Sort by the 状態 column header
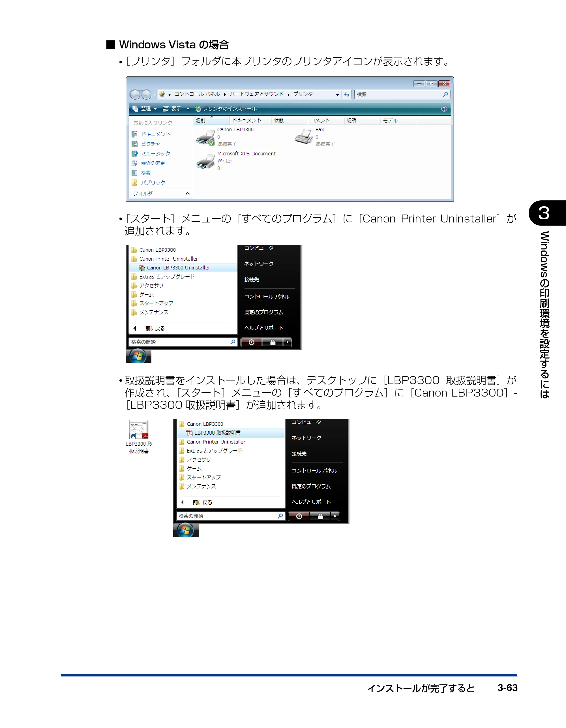Viewport: 566px width, 728px height. click(x=289, y=120)
